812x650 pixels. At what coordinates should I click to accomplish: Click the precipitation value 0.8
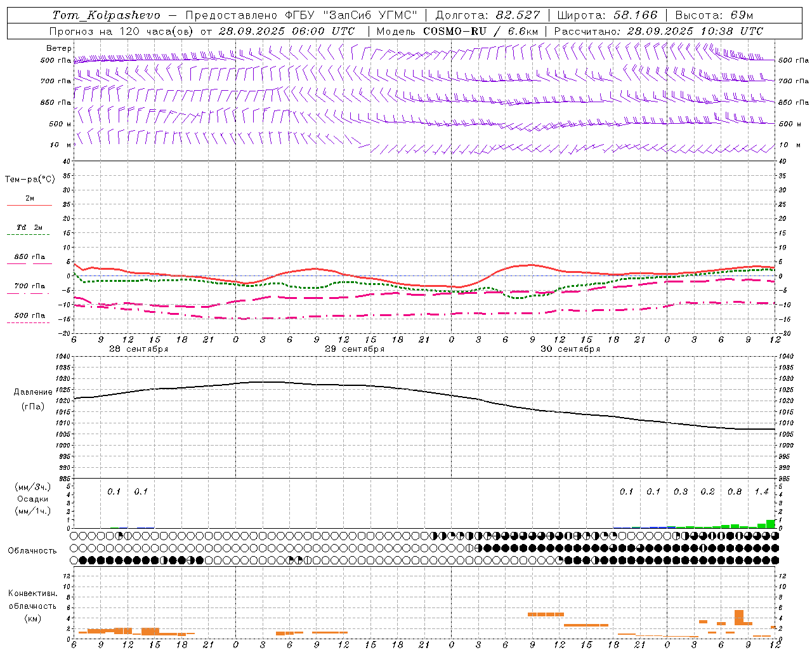pos(735,491)
